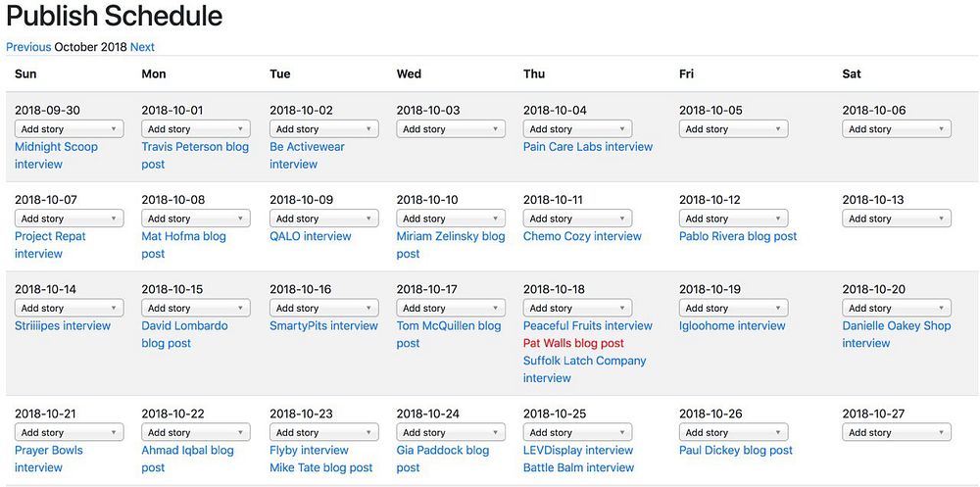Open SmartyPits interview link
This screenshot has width=980, height=487.
323,325
